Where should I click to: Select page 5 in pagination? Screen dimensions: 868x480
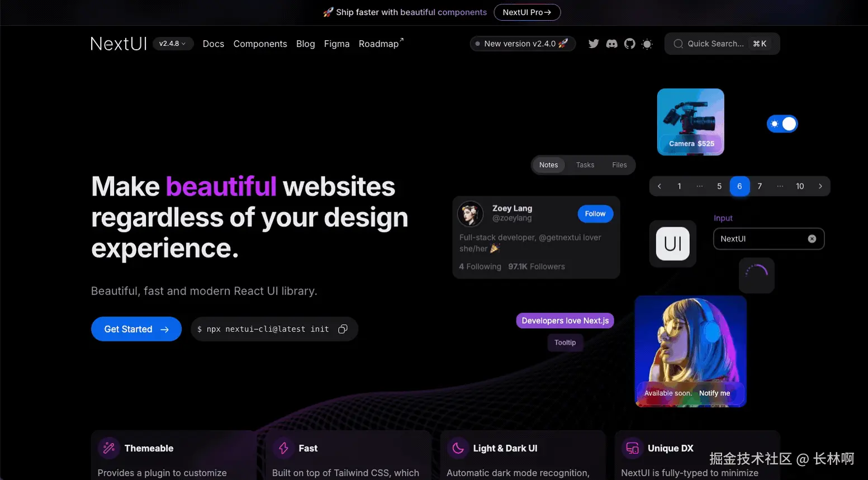point(719,186)
